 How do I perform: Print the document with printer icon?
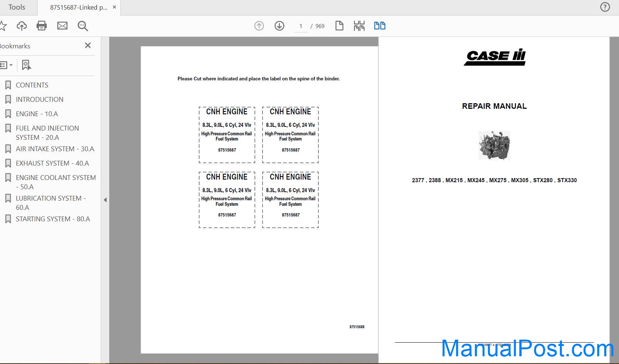[x=42, y=25]
